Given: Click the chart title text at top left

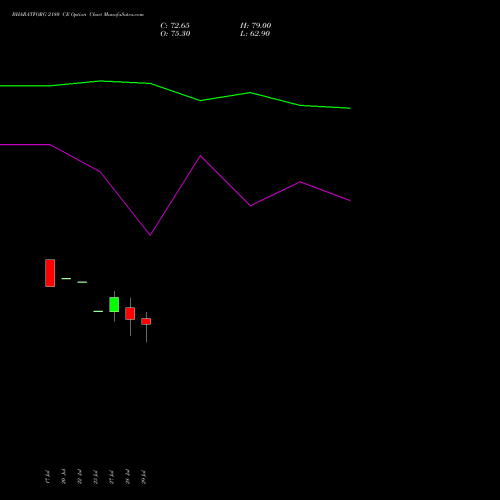Looking at the screenshot, I should 78,15.
